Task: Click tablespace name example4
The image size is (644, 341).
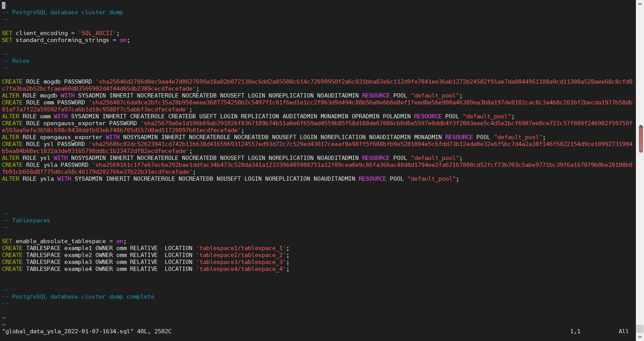Action: click(78, 269)
